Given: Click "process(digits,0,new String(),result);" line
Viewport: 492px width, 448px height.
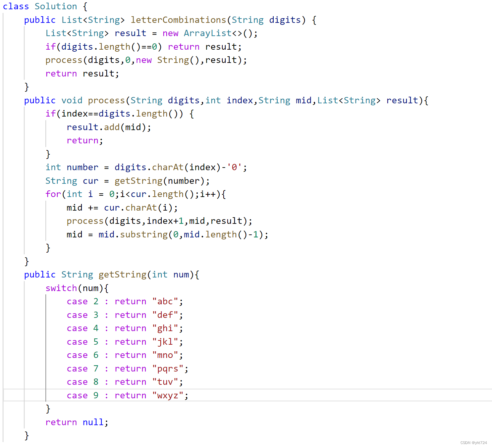Looking at the screenshot, I should click(x=146, y=60).
